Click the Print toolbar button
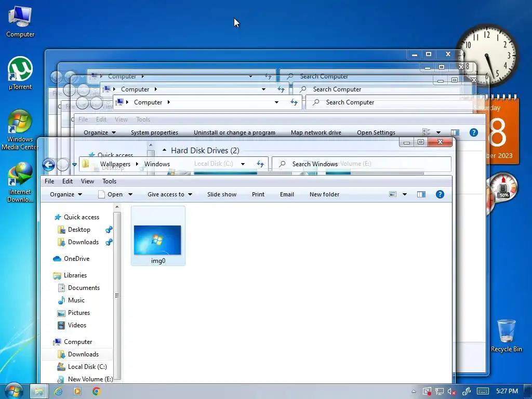 click(258, 194)
